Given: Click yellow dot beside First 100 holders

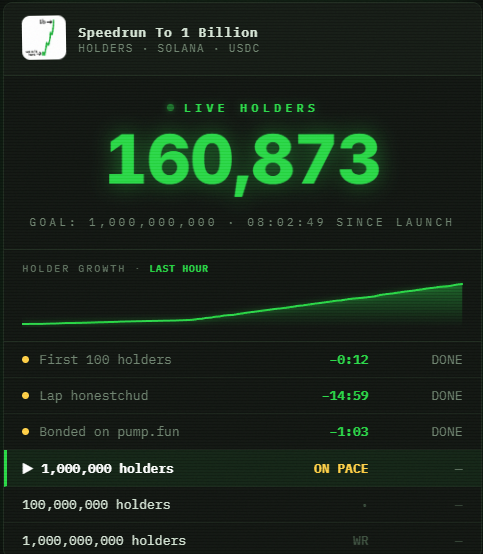Looking at the screenshot, I should coord(25,360).
